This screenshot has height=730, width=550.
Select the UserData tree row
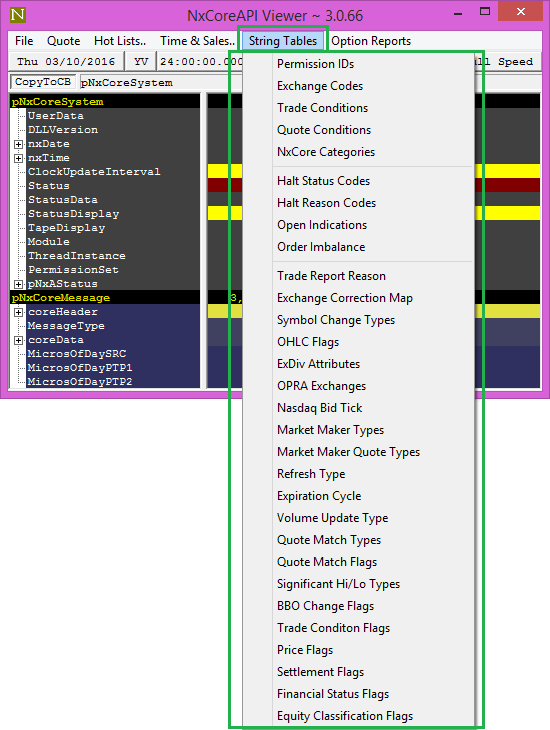pos(55,115)
